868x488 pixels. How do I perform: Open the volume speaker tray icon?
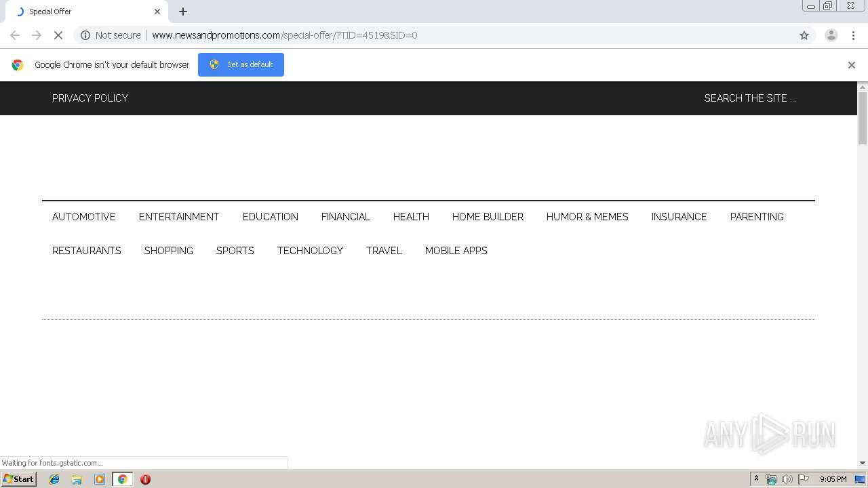pyautogui.click(x=787, y=479)
